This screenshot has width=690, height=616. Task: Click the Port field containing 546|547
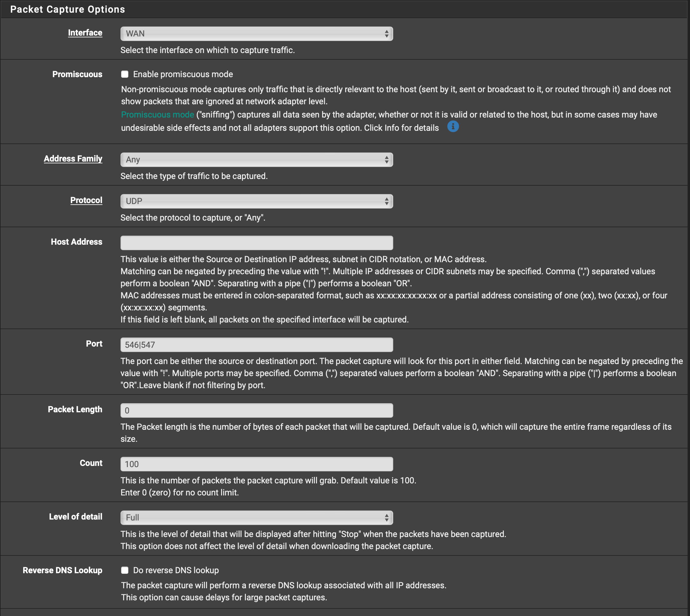pos(256,344)
